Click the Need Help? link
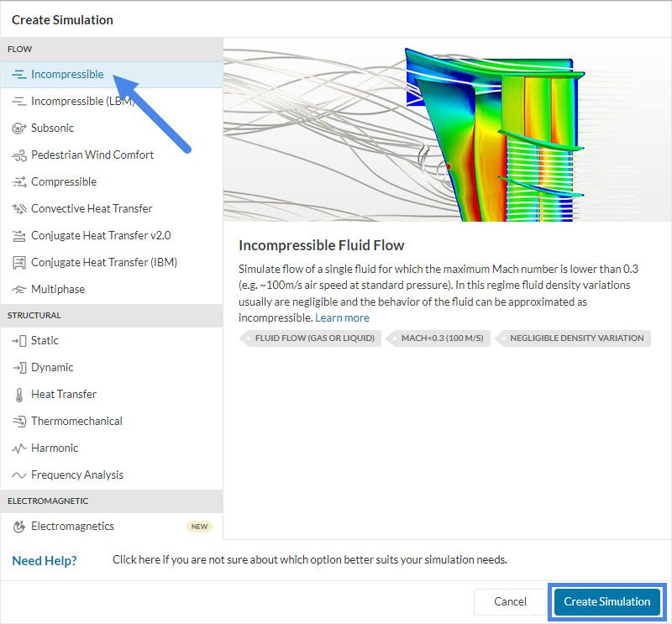Image resolution: width=672 pixels, height=624 pixels. [x=45, y=560]
